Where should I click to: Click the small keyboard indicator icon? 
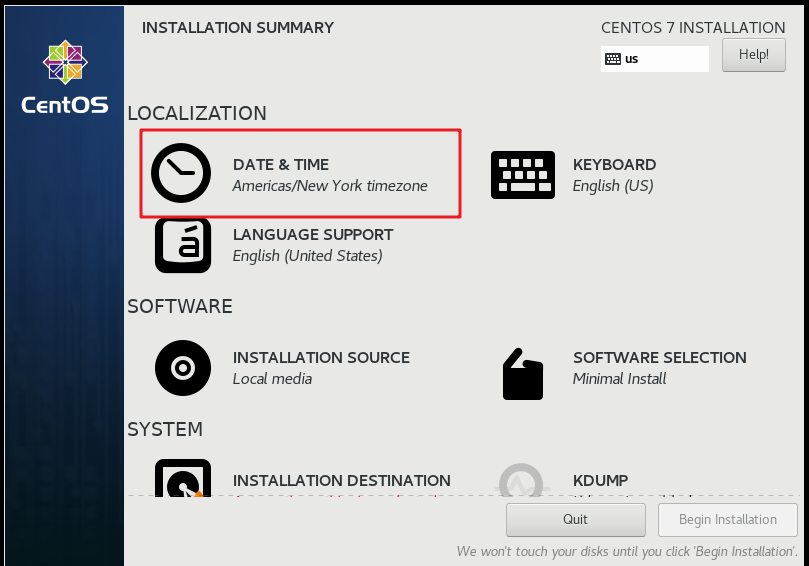coord(613,59)
